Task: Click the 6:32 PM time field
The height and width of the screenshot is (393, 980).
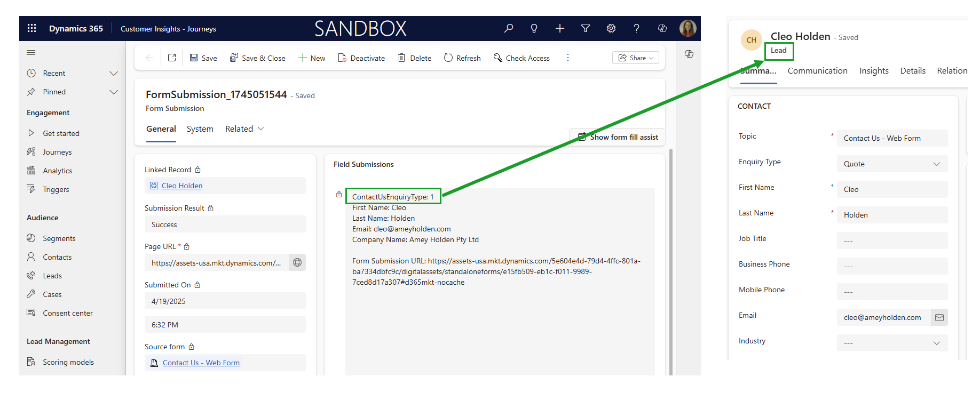Action: [225, 324]
